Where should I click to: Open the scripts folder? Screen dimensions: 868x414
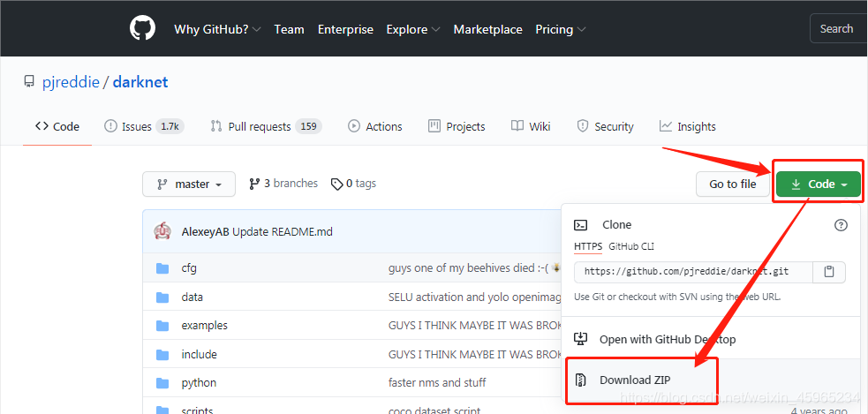click(197, 410)
